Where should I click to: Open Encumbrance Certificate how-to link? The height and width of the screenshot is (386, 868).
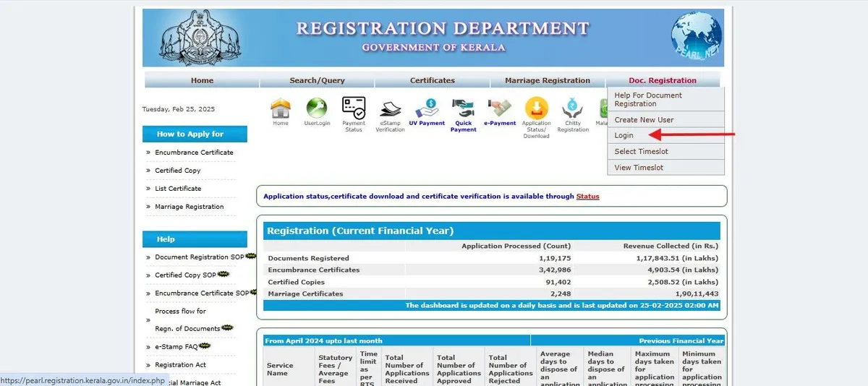[194, 153]
